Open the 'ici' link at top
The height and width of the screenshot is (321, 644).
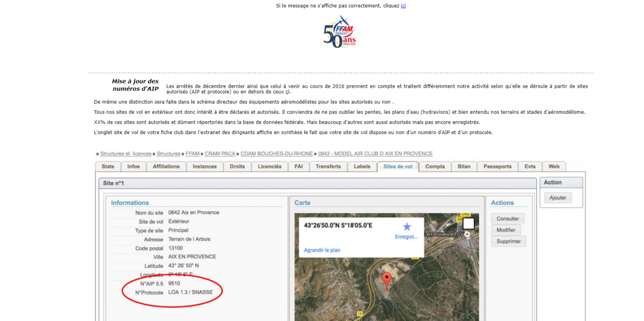tap(403, 6)
